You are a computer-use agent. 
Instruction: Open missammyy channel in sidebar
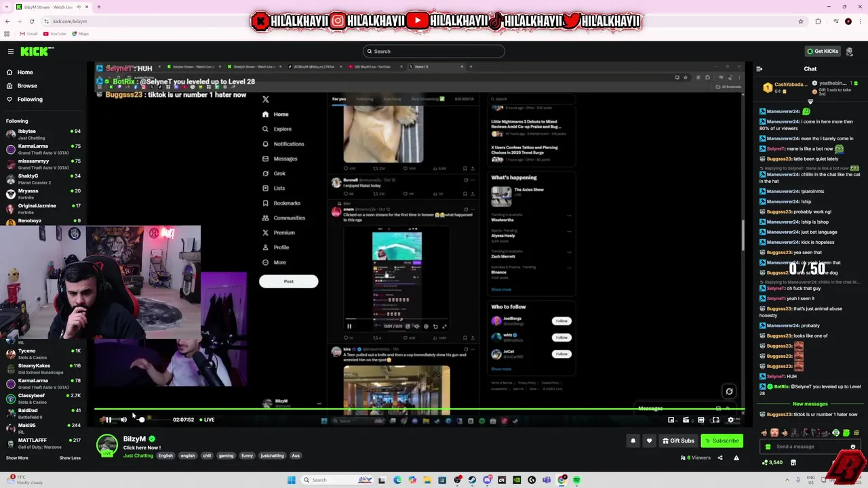click(x=43, y=163)
